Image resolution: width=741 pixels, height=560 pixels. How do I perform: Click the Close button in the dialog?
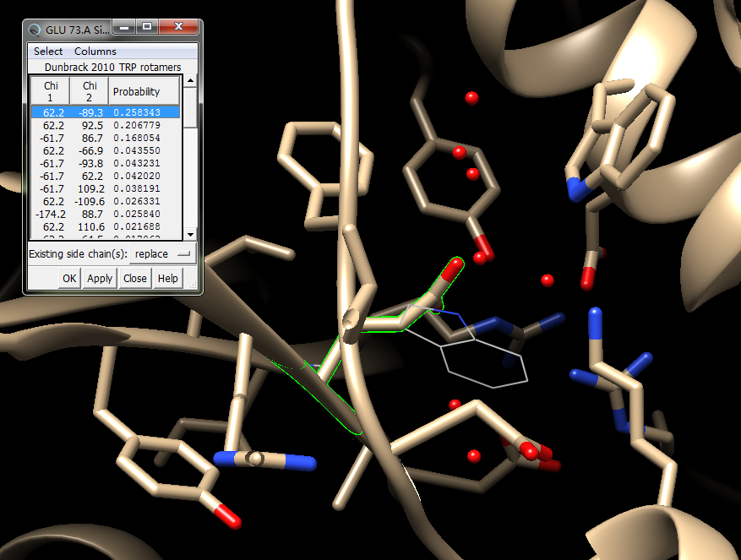click(x=134, y=278)
